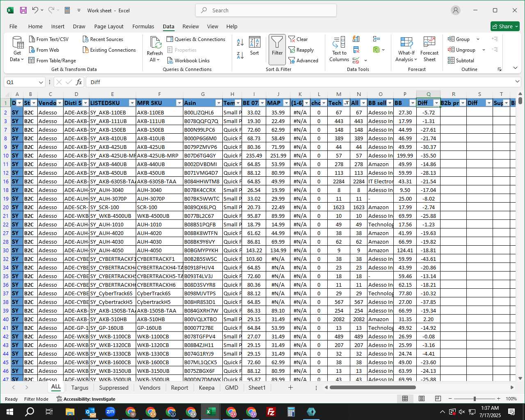Viewport: 525px width, 420px height.
Task: Open Data Validation icon
Action: click(356, 61)
